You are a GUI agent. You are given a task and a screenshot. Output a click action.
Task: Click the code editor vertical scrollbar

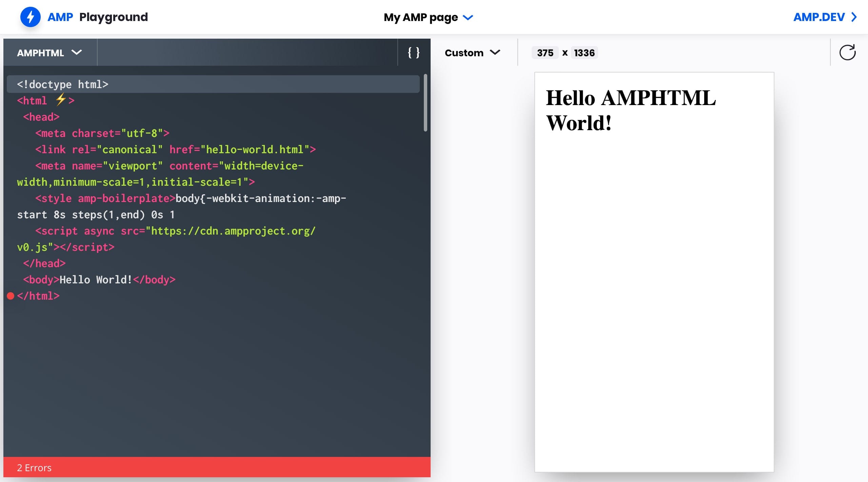coord(425,103)
